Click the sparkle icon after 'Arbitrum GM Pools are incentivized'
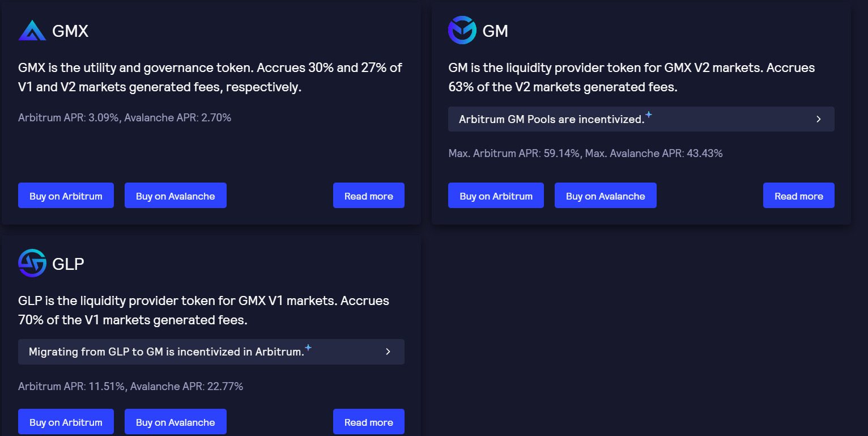 (x=649, y=115)
